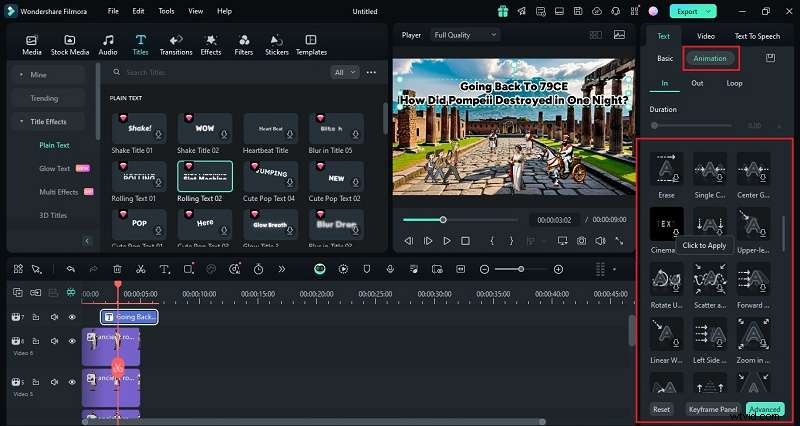The width and height of the screenshot is (800, 426).
Task: Open more options ellipsis in Titles panel
Action: coord(371,72)
